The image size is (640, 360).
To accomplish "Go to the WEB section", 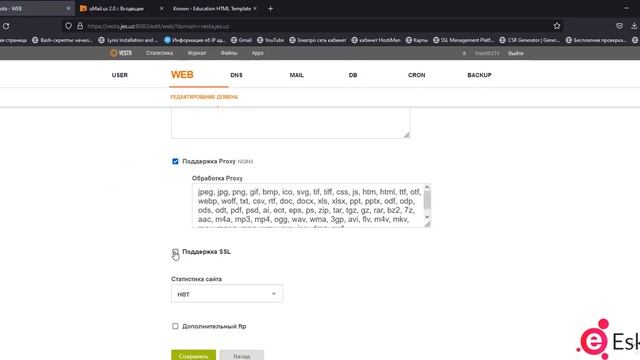I will point(182,75).
